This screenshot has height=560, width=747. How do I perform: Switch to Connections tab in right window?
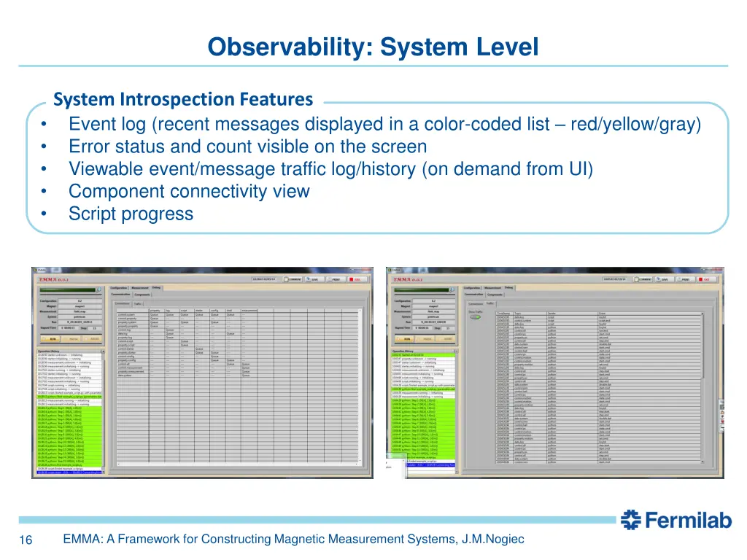pyautogui.click(x=476, y=303)
